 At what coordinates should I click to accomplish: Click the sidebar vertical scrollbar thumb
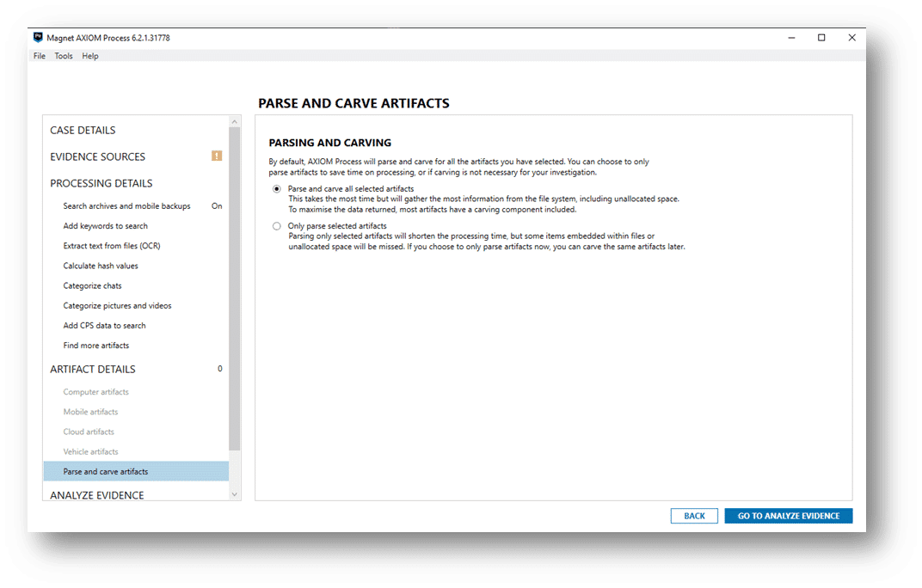pyautogui.click(x=235, y=289)
